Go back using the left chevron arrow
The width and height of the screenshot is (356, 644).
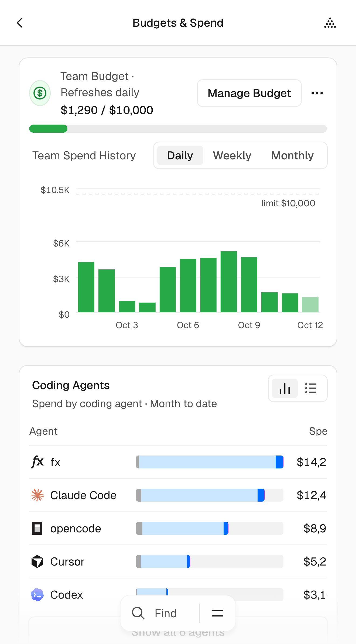(x=20, y=23)
